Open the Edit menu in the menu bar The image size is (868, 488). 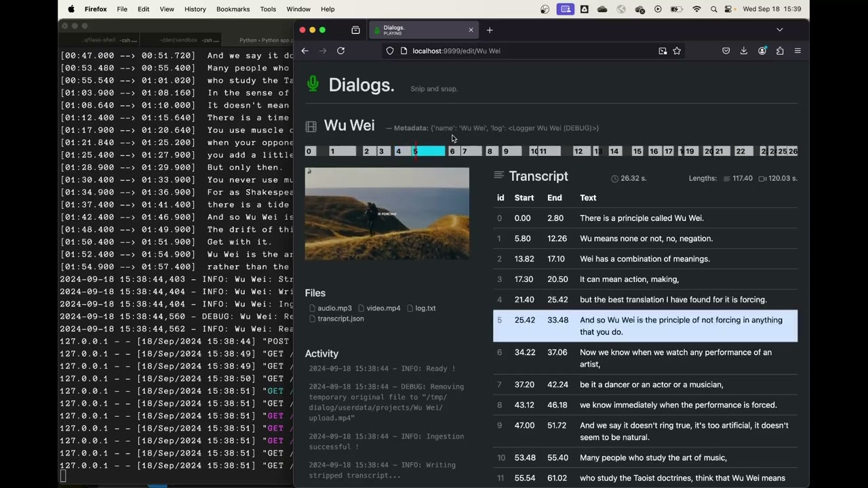pyautogui.click(x=144, y=9)
